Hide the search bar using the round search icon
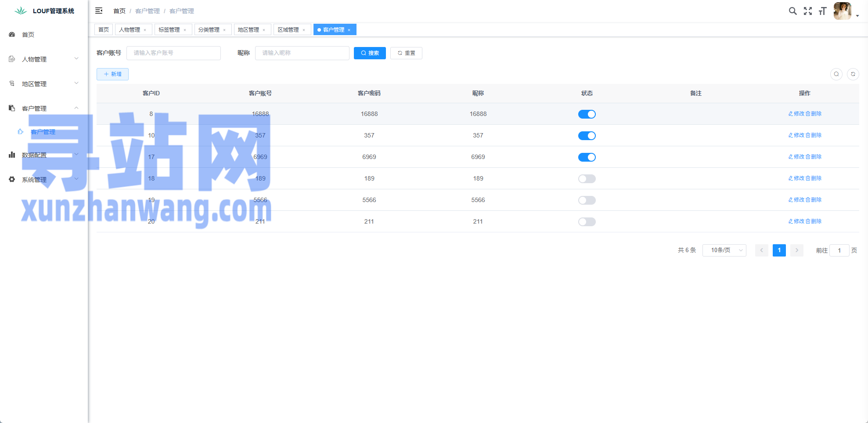 coord(836,74)
